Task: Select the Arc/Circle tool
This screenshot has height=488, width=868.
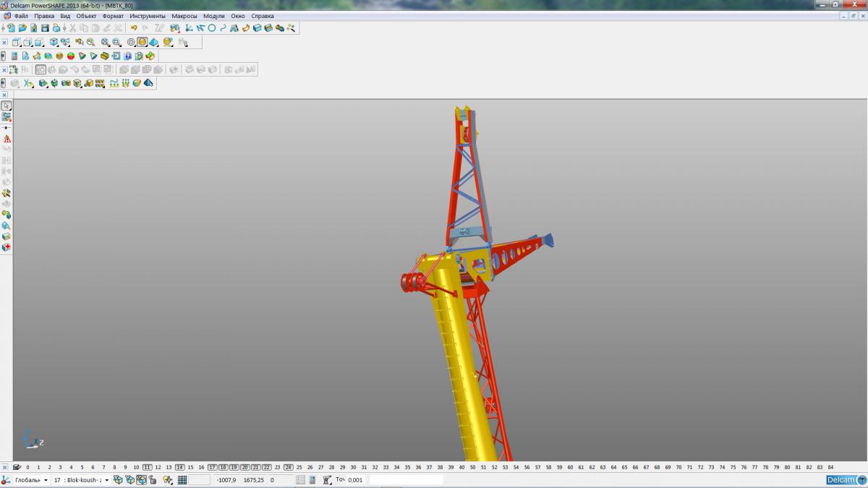Action: (211, 27)
